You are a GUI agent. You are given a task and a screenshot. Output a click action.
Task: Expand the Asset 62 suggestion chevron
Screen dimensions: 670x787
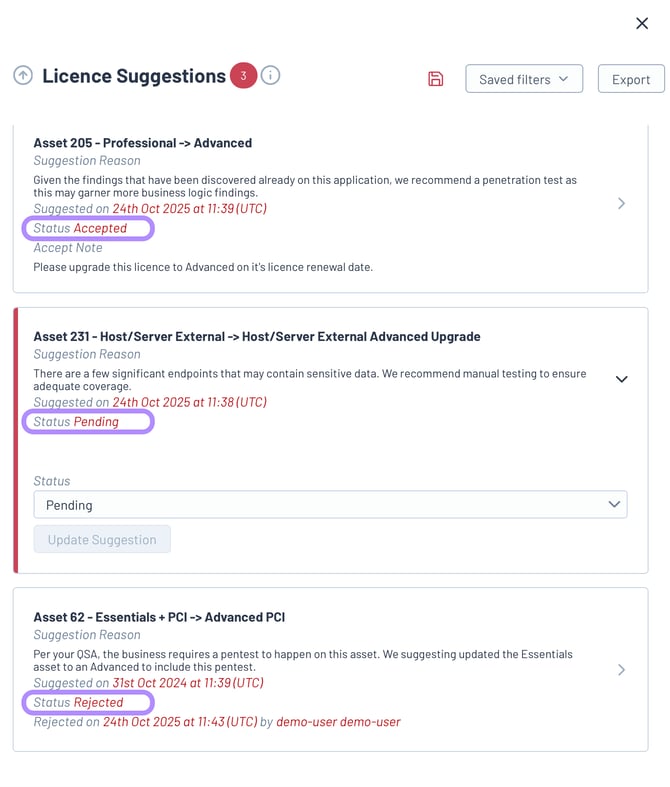pos(621,670)
